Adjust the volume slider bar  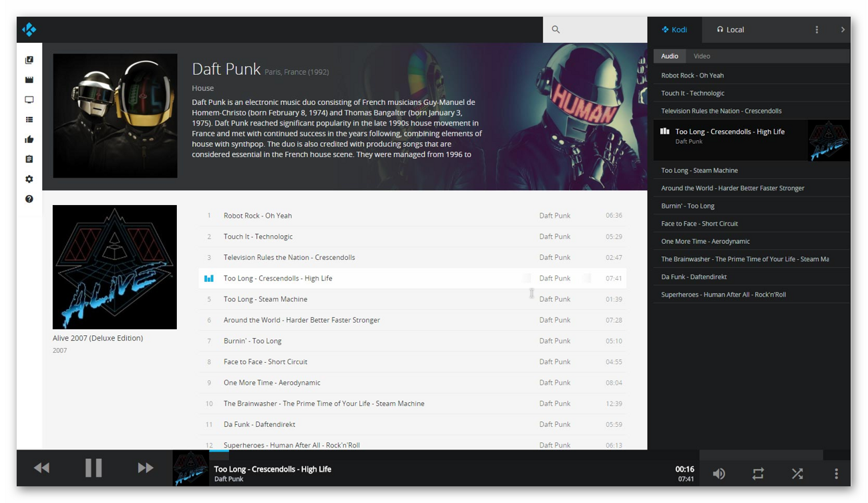pos(775,455)
